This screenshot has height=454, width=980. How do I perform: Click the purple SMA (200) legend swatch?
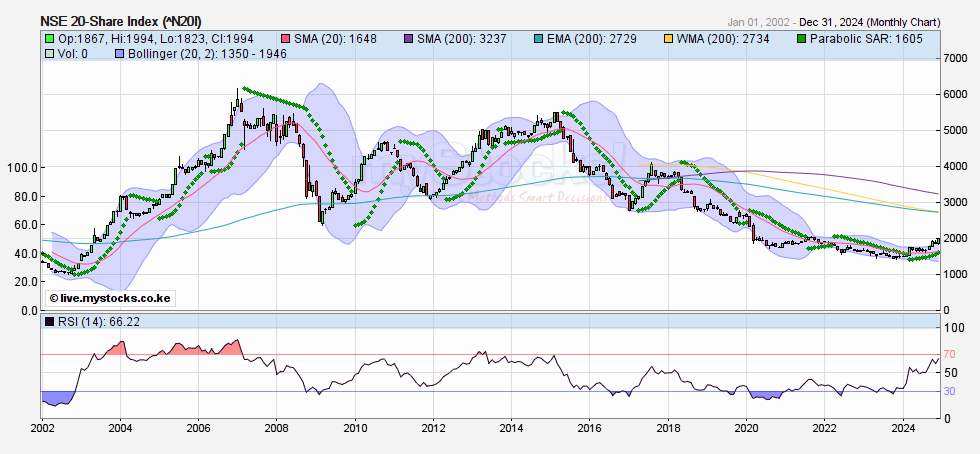tap(408, 38)
